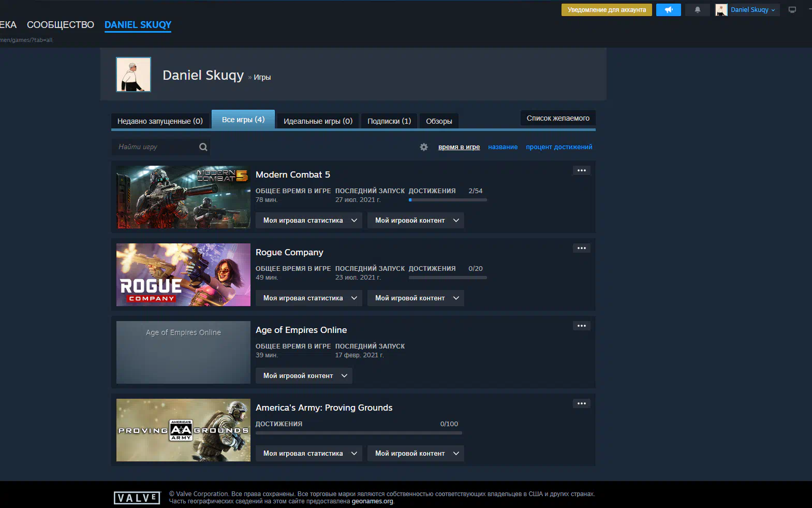Open the Age of Empires Online three-dots menu
812x508 pixels.
(582, 326)
